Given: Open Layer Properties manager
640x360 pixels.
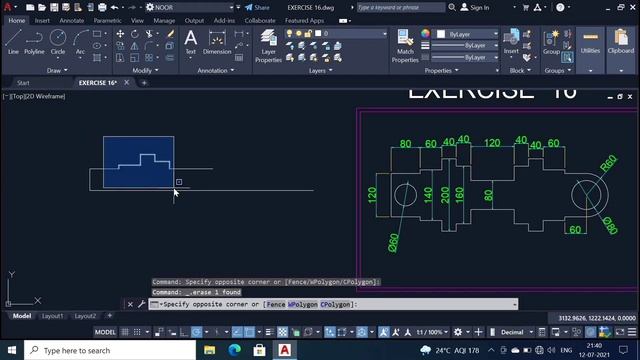Looking at the screenshot, I should [x=268, y=46].
